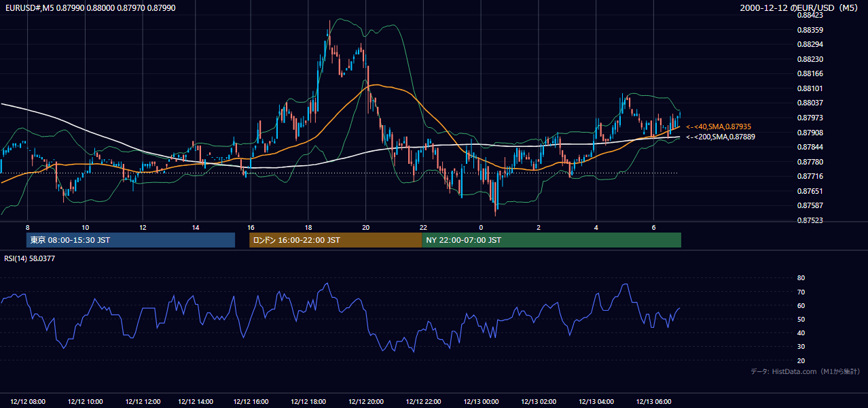The image size is (868, 408).
Task: Click the HistData.com data source credit
Action: pos(805,371)
